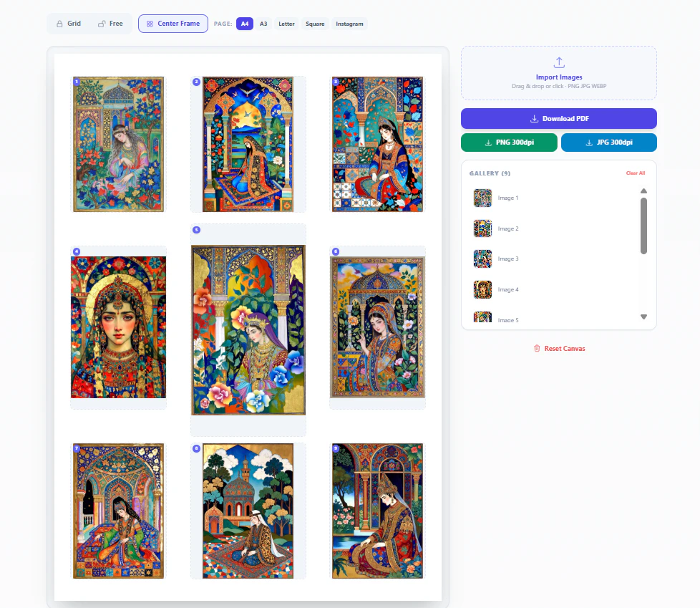
Task: Click the number 5 badge on canvas
Action: click(196, 230)
